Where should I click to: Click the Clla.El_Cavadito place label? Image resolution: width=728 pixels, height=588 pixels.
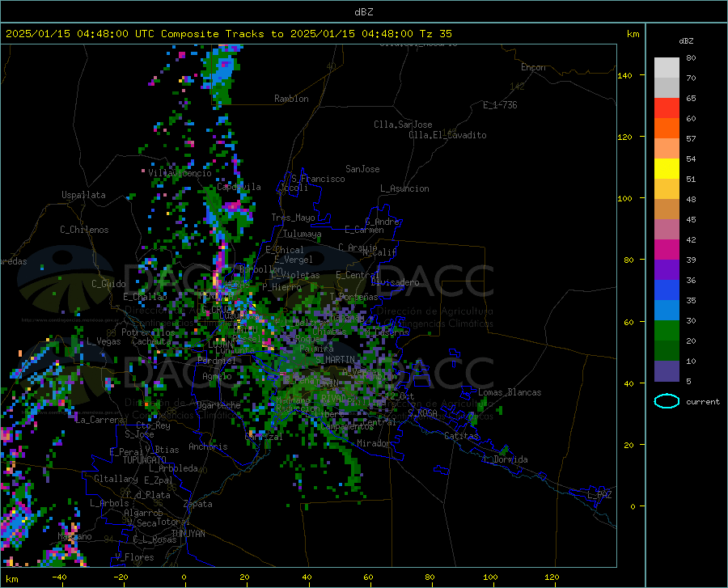click(447, 135)
